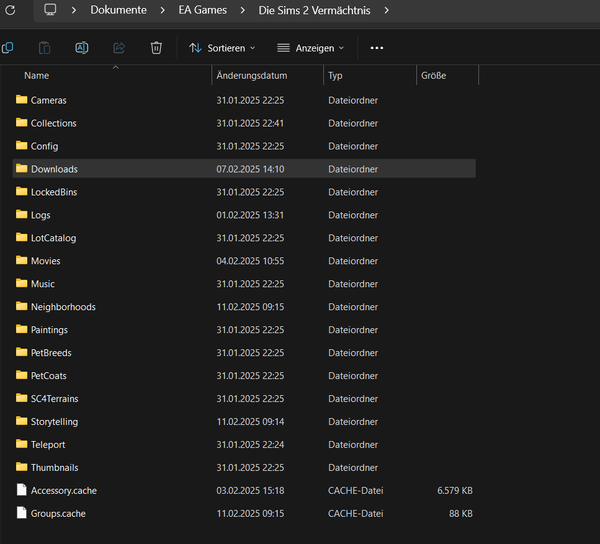This screenshot has height=544, width=600.
Task: Select the SC4Terrains folder icon
Action: (21, 398)
